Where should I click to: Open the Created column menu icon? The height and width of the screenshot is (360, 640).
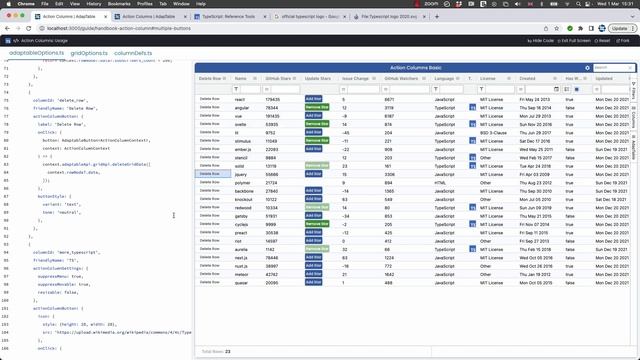point(555,78)
